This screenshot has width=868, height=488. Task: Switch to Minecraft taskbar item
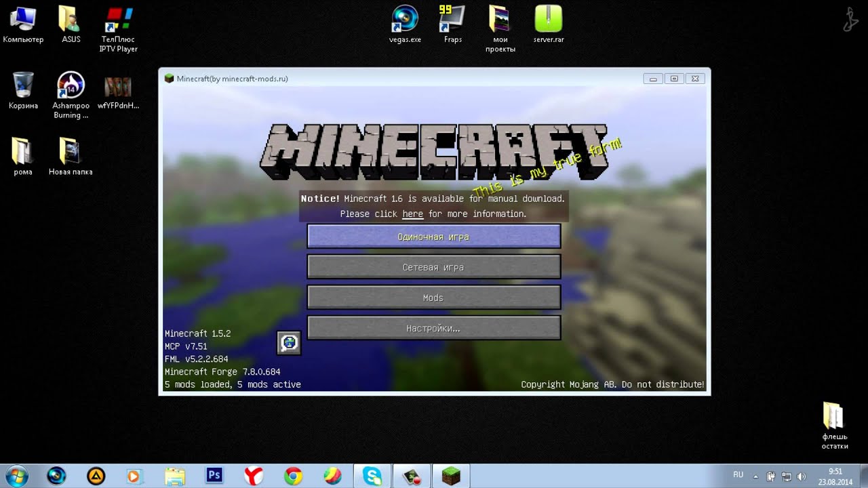click(x=451, y=476)
